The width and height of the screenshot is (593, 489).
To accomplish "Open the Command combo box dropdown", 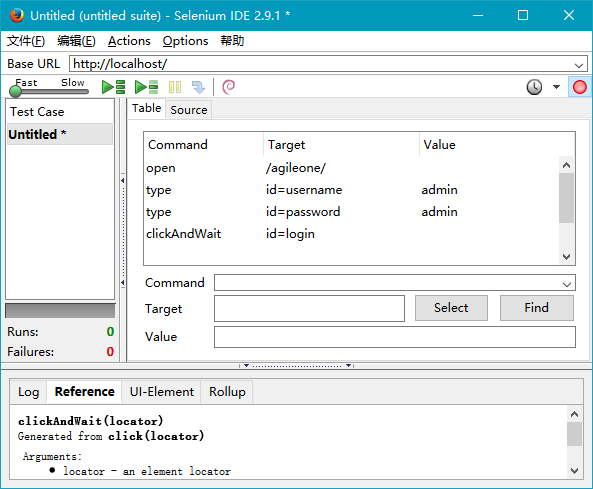I will click(567, 284).
